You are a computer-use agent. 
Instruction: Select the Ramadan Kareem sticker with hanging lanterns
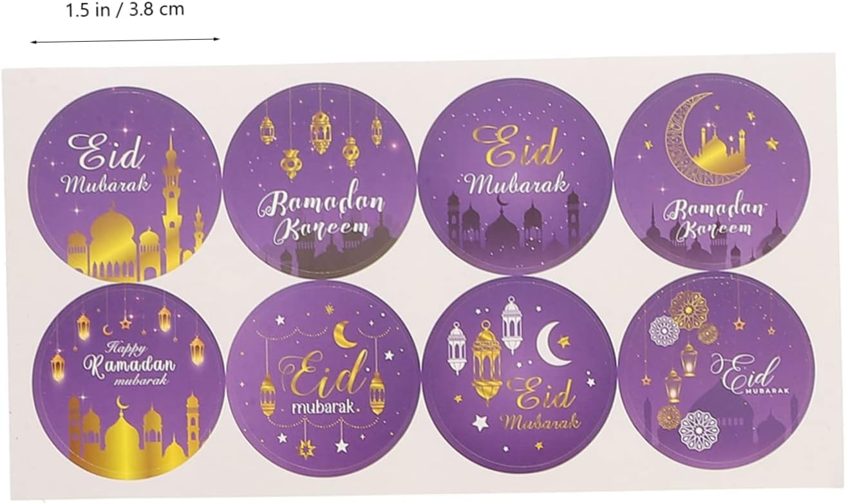click(320, 181)
